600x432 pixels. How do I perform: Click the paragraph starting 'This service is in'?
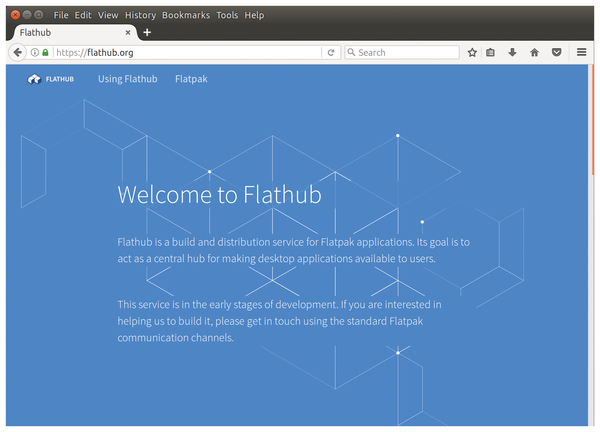coord(279,321)
